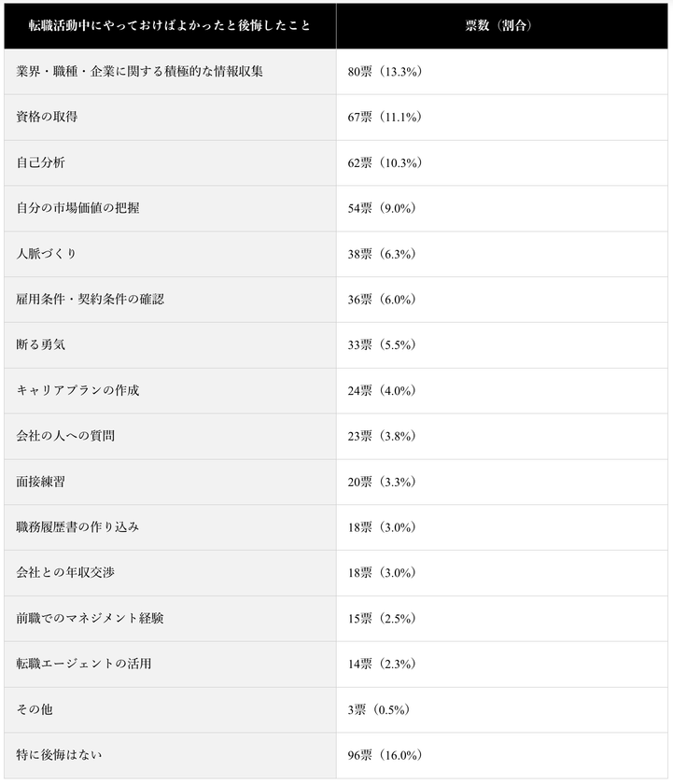The image size is (673, 784).
Task: Click the value 80票（13.3%）
Action: click(385, 72)
